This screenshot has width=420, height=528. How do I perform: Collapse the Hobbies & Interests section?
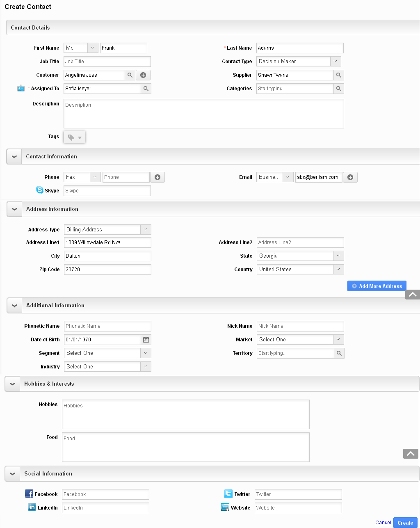point(12,384)
